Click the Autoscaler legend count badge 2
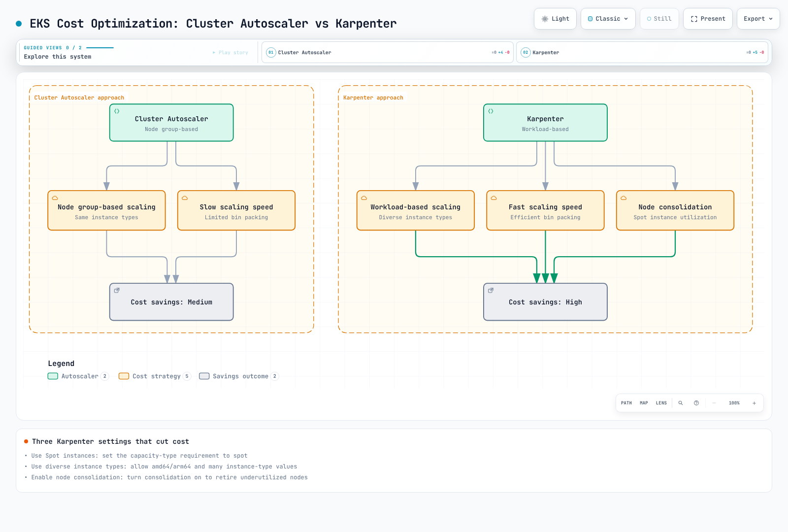This screenshot has height=532, width=788. point(105,376)
